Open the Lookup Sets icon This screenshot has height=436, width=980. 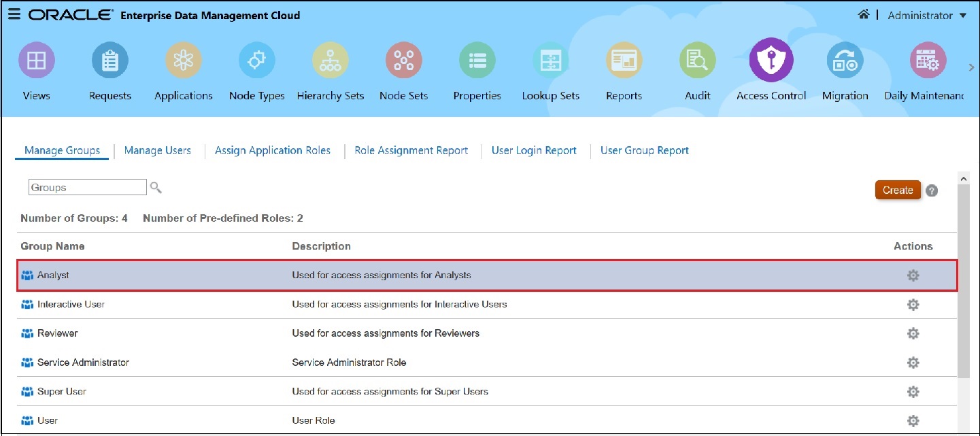click(551, 61)
